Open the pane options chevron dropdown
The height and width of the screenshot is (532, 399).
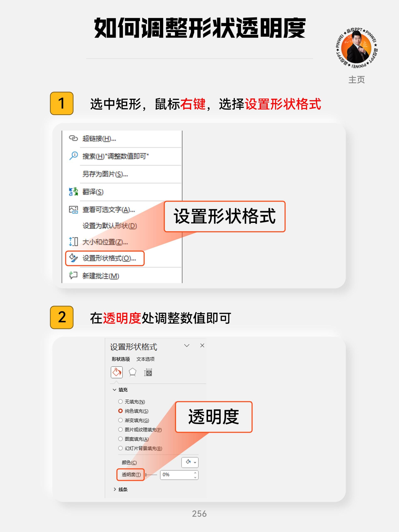pyautogui.click(x=187, y=346)
